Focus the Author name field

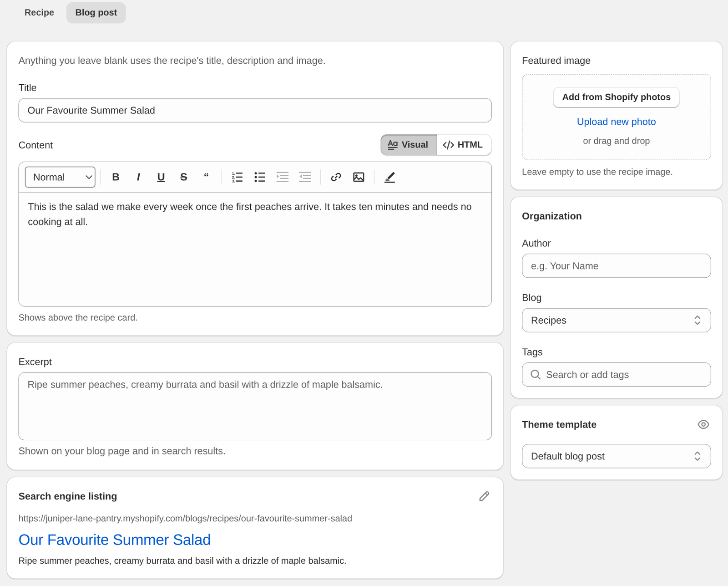(616, 266)
